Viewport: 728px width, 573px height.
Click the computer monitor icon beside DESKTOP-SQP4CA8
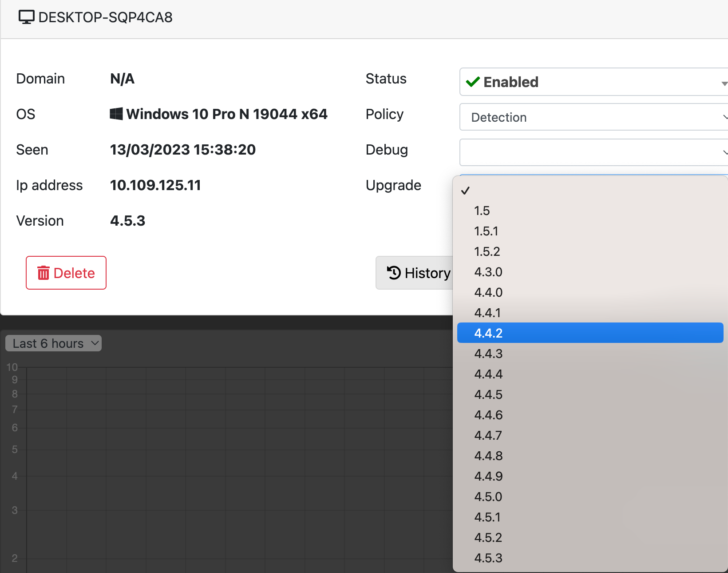(x=26, y=17)
